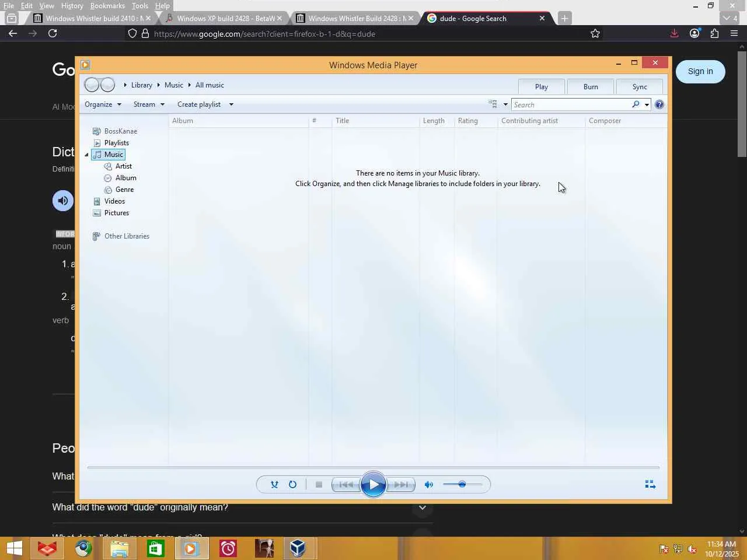Screen dimensions: 747x560
Task: Play the pronunciation audio on Google page
Action: [x=63, y=201]
